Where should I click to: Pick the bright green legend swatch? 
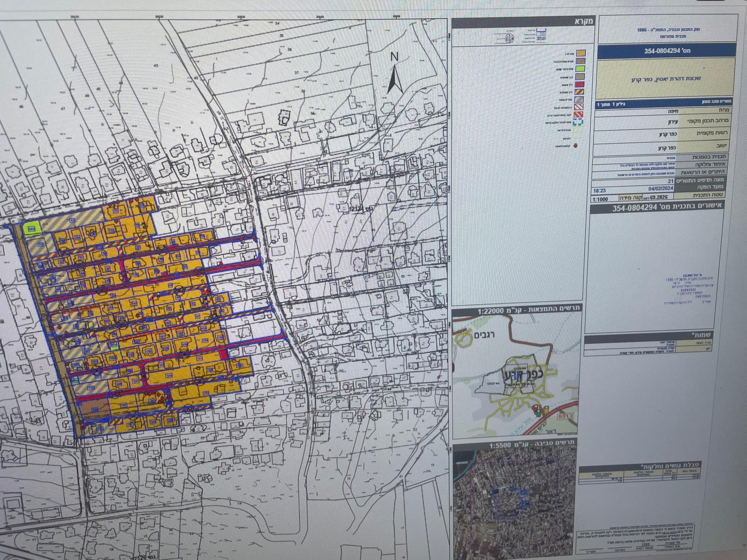click(579, 69)
